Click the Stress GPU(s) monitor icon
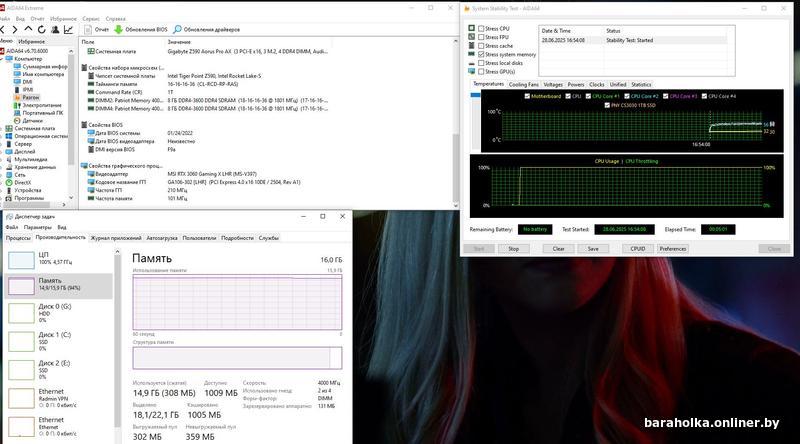This screenshot has width=800, height=444. point(471,71)
